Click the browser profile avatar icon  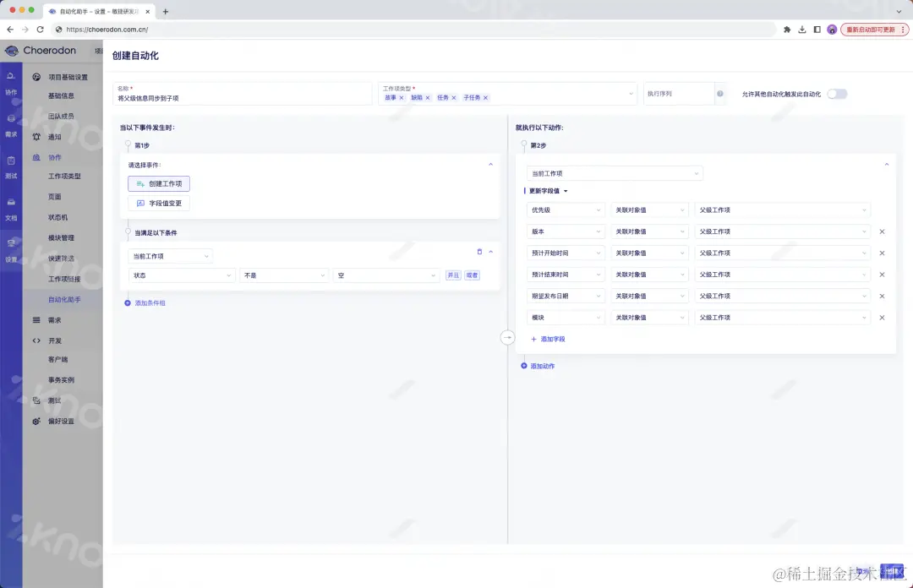tap(832, 30)
